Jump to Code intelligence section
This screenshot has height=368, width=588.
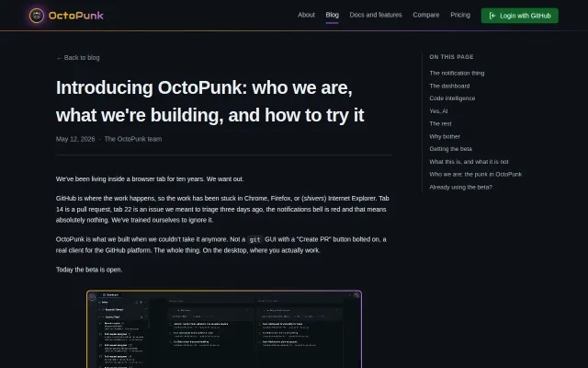[452, 98]
